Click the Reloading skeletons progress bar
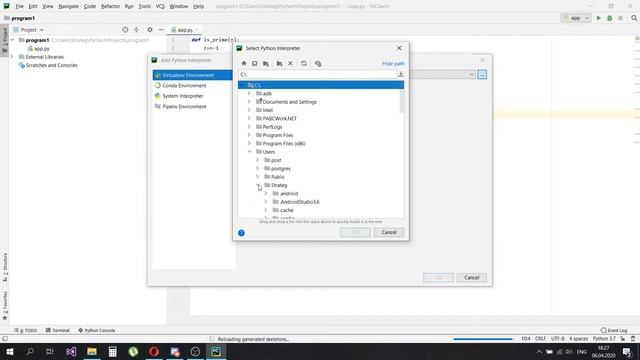The height and width of the screenshot is (360, 640). pos(482,339)
